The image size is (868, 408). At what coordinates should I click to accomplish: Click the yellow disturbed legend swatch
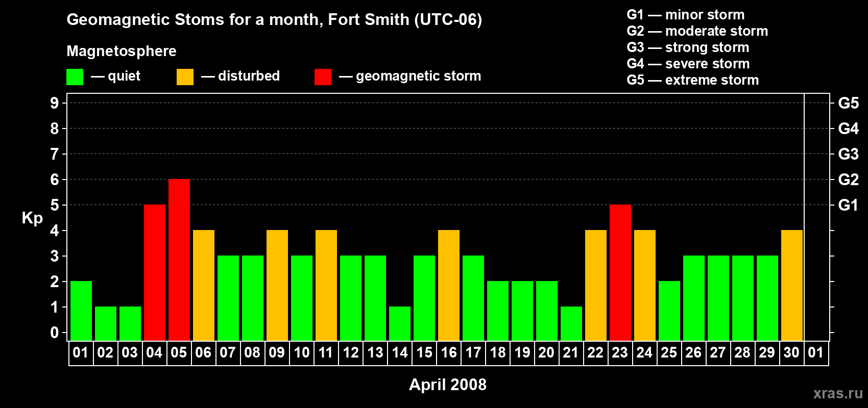pyautogui.click(x=185, y=77)
